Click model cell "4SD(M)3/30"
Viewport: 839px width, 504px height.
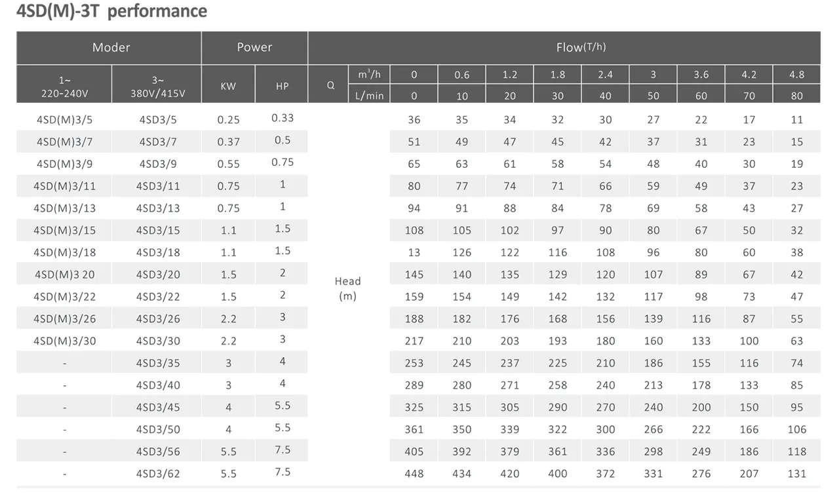tap(64, 341)
